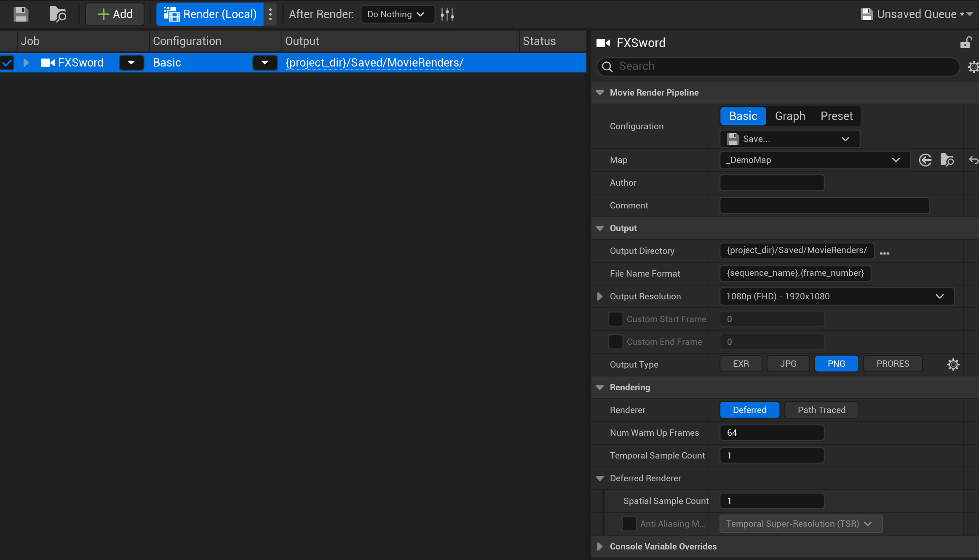The image size is (979, 560).
Task: Select PRORES output type
Action: (x=893, y=364)
